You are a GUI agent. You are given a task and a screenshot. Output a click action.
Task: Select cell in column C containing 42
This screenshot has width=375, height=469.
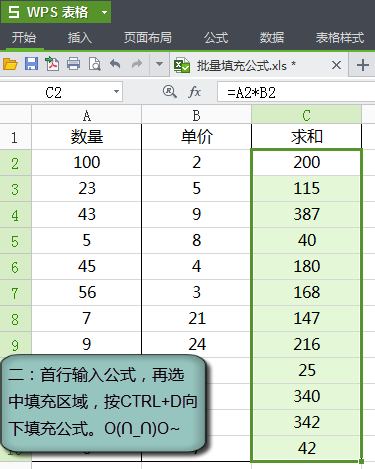pyautogui.click(x=306, y=448)
